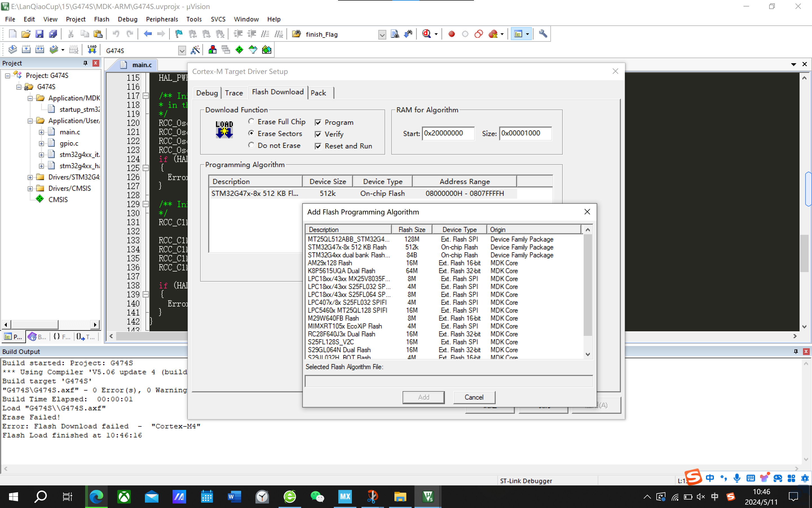Open the Manage Project Items icon
The image size is (812, 508).
click(x=212, y=50)
